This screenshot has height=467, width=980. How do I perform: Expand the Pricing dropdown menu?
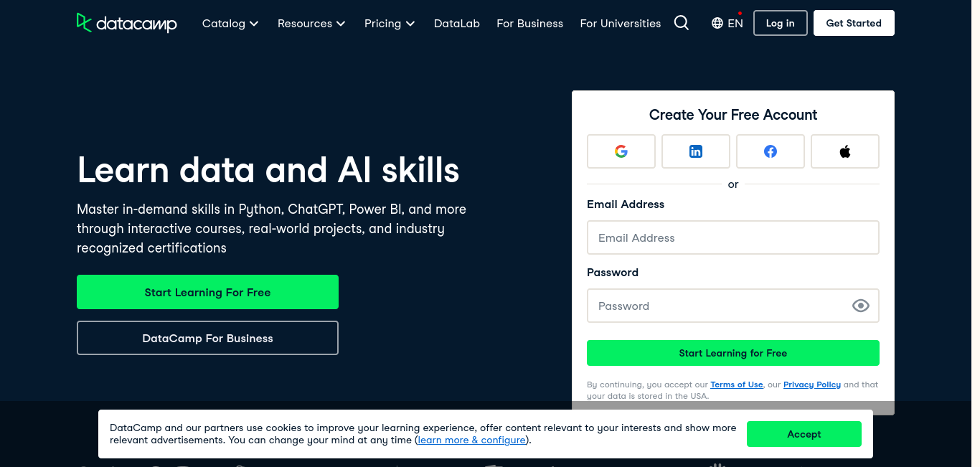coord(390,23)
